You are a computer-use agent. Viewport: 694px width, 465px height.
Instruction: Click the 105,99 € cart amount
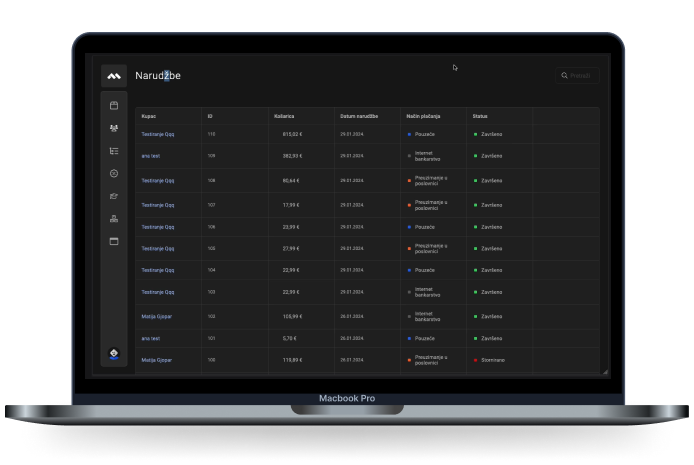[x=292, y=316]
